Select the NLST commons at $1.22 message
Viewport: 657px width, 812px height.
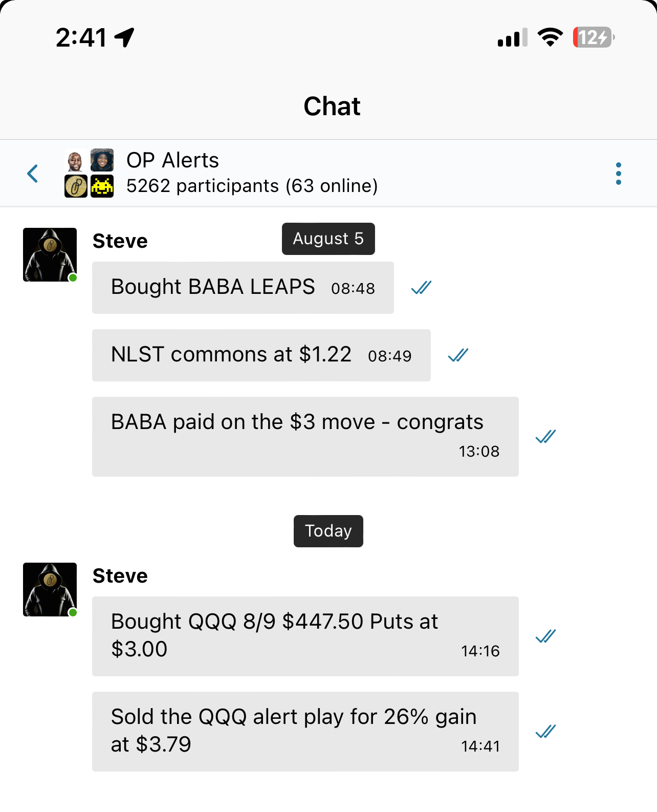(x=261, y=355)
